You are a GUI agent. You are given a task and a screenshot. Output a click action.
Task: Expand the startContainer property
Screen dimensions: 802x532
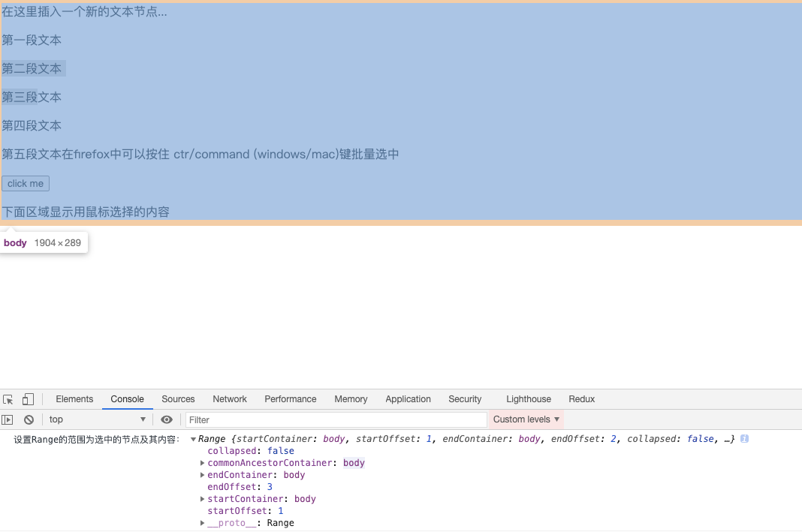tap(202, 498)
